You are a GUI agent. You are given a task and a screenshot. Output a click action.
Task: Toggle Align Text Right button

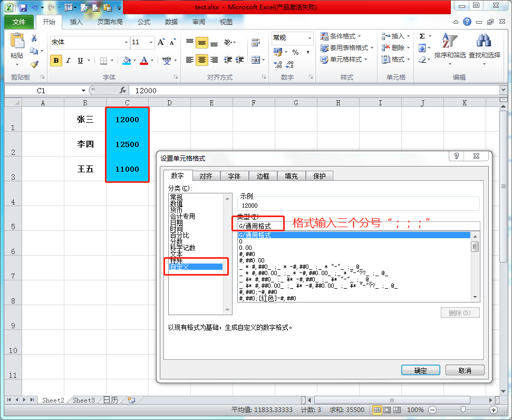[214, 60]
